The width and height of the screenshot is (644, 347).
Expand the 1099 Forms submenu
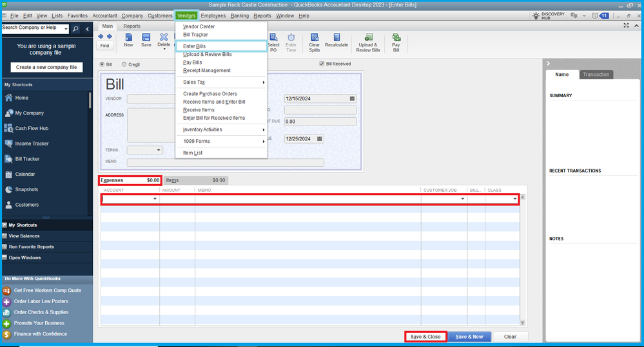click(x=263, y=142)
